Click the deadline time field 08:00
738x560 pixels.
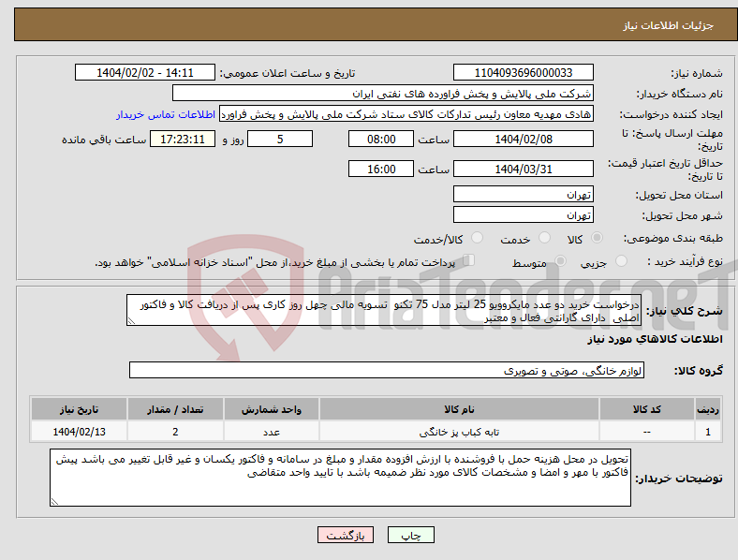click(381, 139)
